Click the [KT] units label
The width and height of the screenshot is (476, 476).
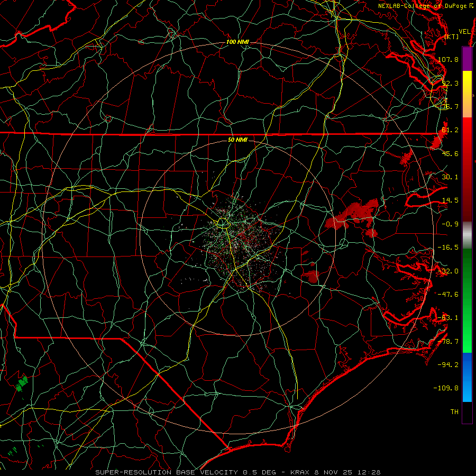coord(452,36)
